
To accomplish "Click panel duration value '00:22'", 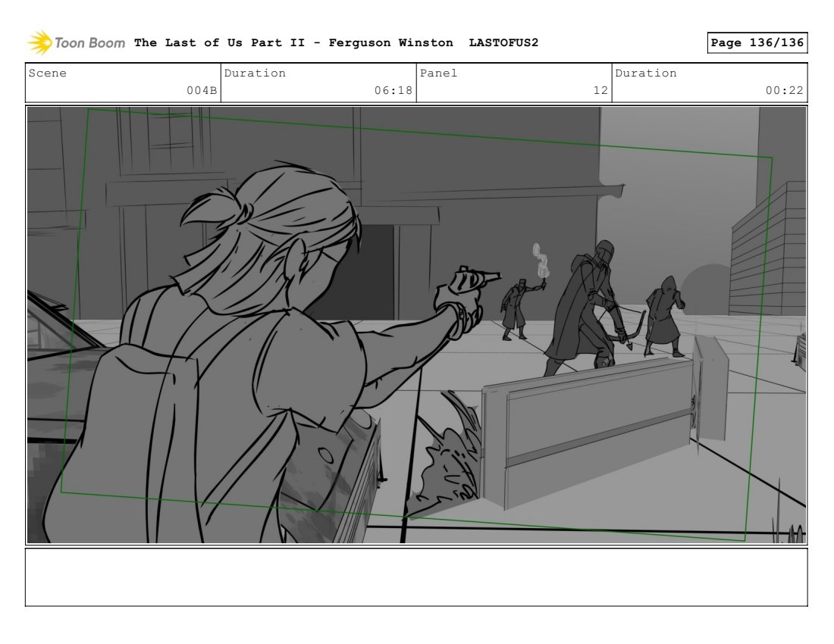I will point(784,90).
